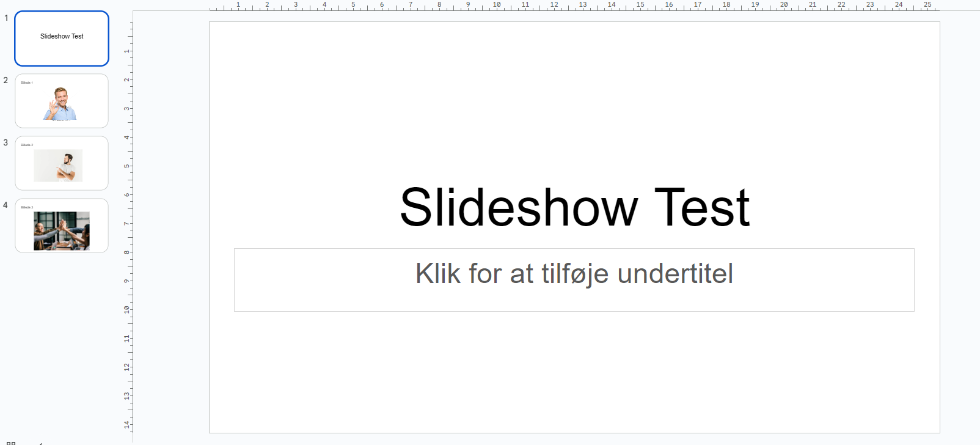This screenshot has height=445, width=980.
Task: Click the vertical ruler at mark 14
Action: coord(127,424)
